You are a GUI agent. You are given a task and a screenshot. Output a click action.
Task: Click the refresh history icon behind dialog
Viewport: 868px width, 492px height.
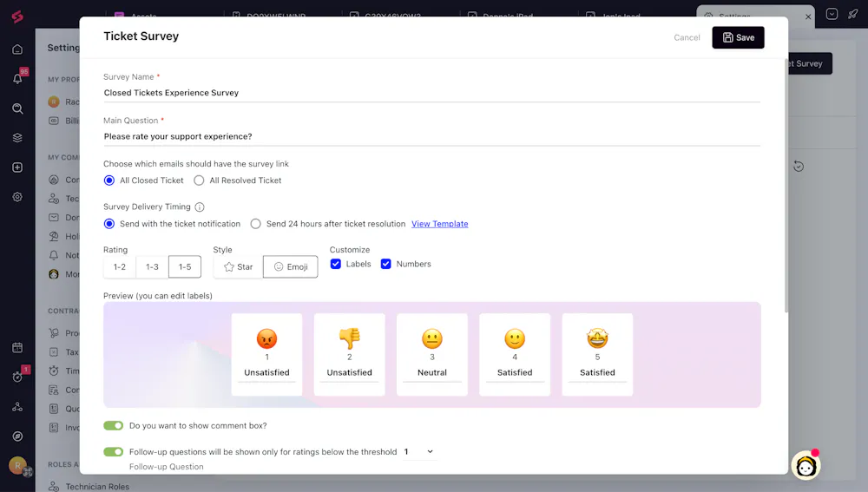(x=799, y=166)
